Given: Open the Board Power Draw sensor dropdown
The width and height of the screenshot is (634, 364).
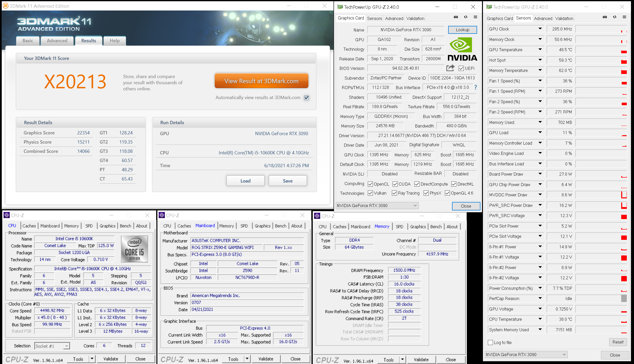Looking at the screenshot, I should click(540, 174).
